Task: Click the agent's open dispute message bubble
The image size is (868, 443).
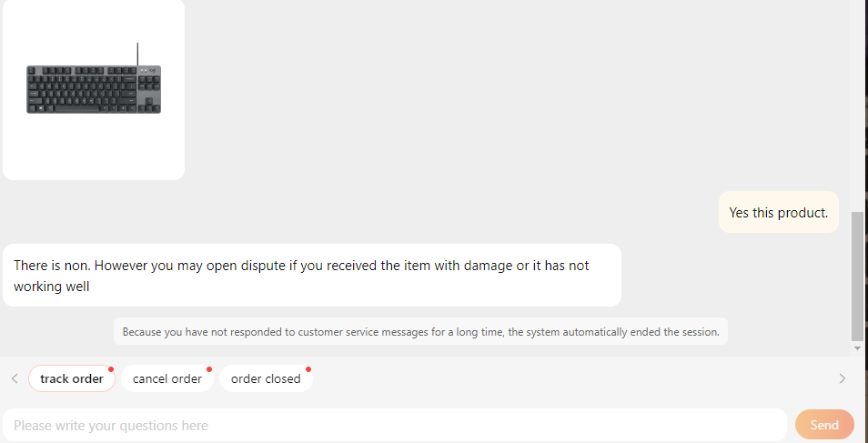Action: coord(312,276)
